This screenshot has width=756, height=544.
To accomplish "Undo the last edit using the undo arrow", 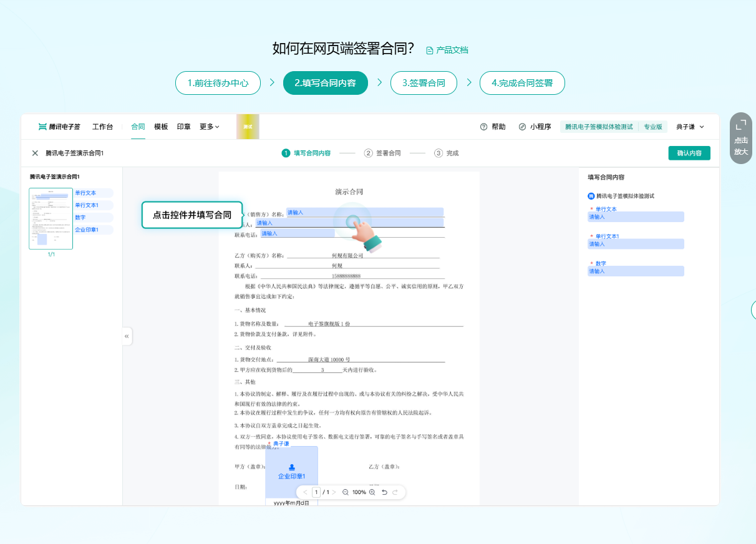I will (383, 492).
